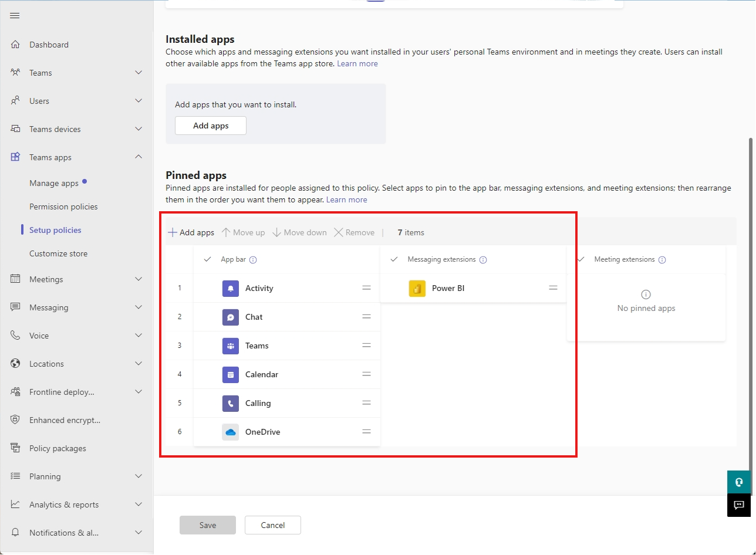This screenshot has height=555, width=756.
Task: Click the Calling phone icon
Action: click(x=230, y=403)
